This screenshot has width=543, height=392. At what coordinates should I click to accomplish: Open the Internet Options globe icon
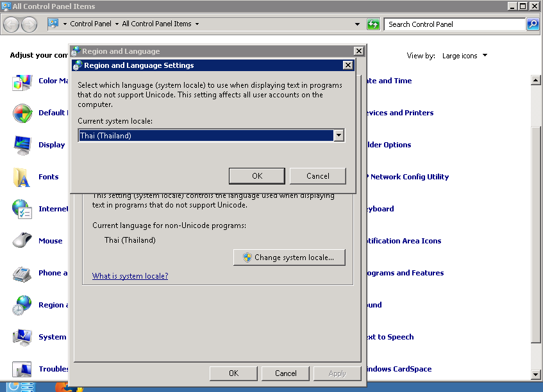[x=22, y=209]
